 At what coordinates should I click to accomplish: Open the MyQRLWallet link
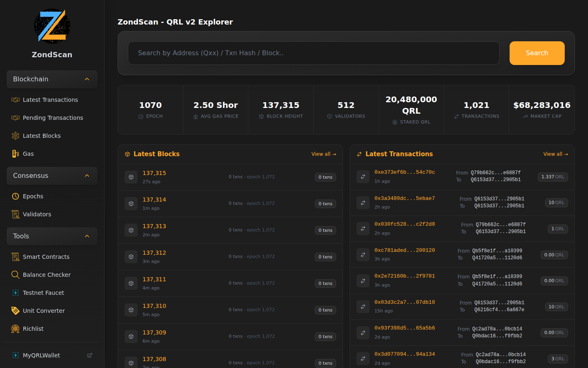(x=52, y=355)
